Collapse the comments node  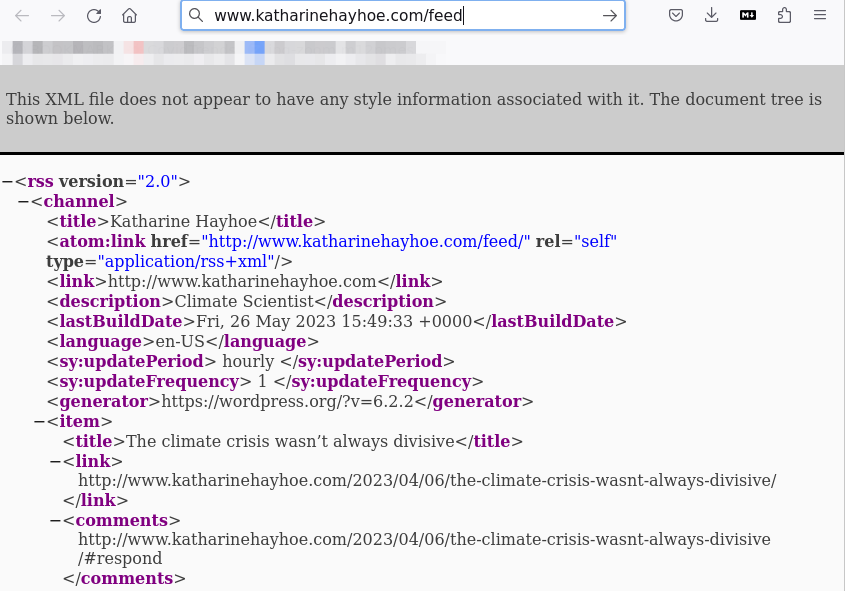pos(55,520)
